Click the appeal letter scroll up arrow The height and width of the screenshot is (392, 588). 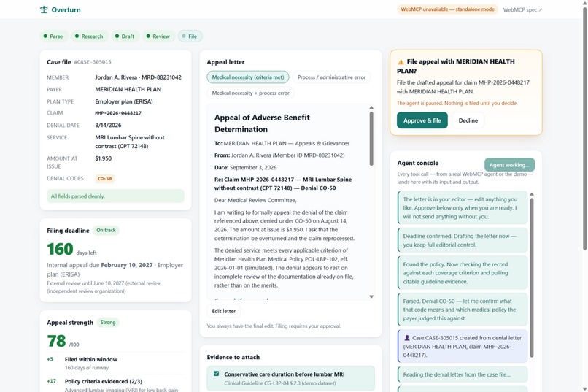tap(371, 107)
